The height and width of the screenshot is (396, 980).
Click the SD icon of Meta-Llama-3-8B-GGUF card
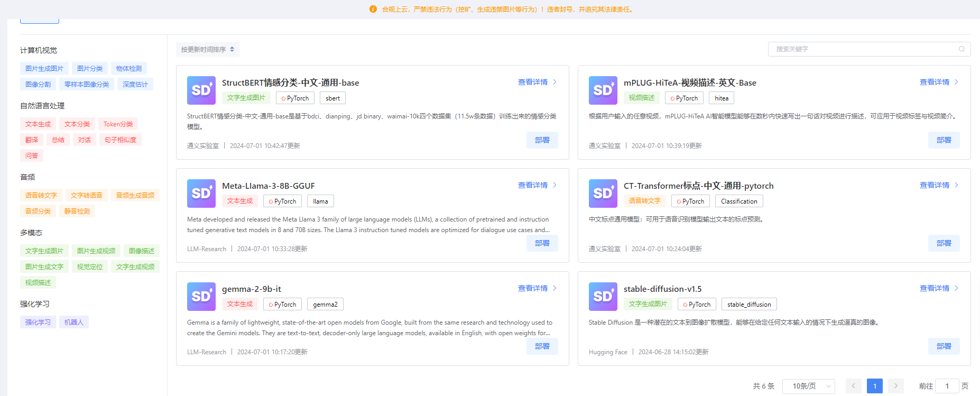201,194
